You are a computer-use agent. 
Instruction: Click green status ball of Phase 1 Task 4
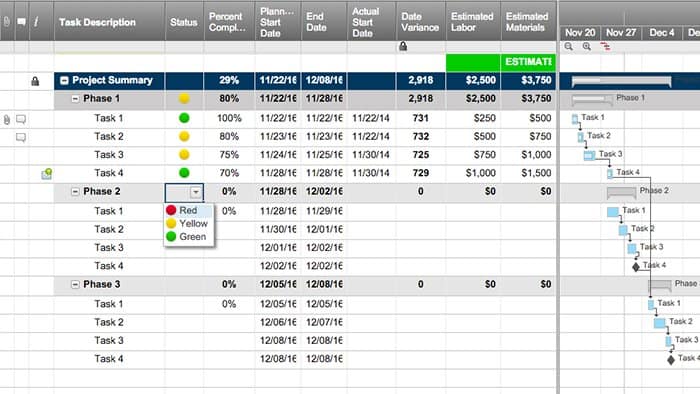point(184,173)
